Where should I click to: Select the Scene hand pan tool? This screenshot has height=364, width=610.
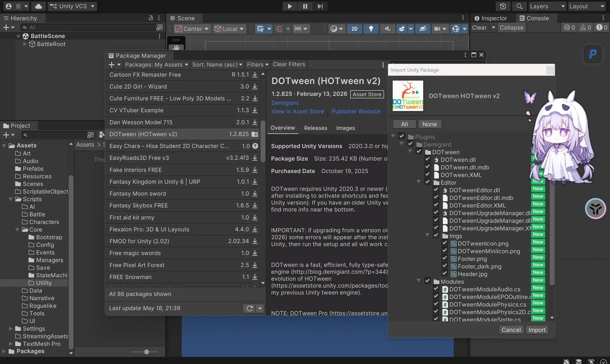pyautogui.click(x=176, y=47)
